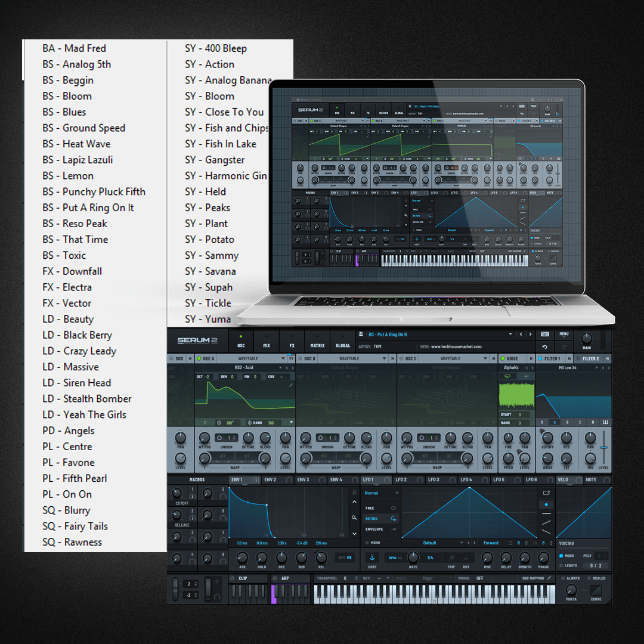Open the MENU dropdown
This screenshot has height=644, width=644.
564,334
